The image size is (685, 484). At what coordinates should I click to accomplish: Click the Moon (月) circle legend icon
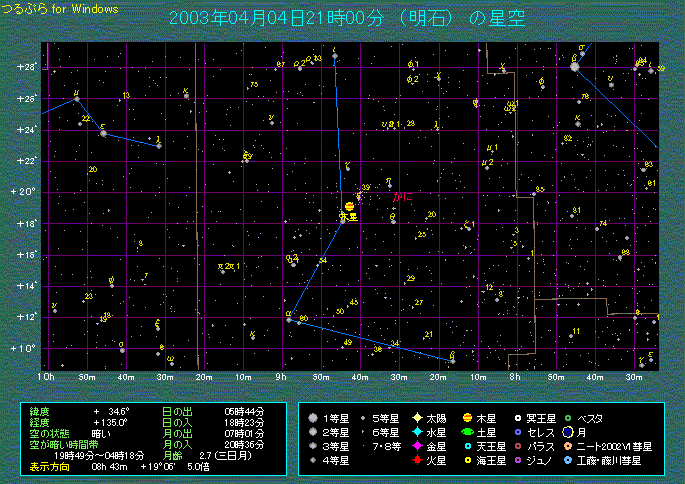tap(567, 432)
